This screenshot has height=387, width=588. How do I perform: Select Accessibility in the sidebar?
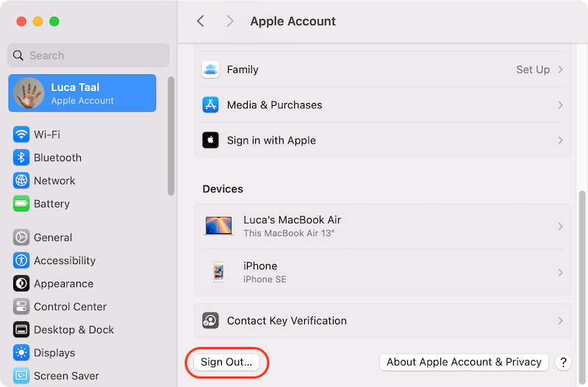(65, 260)
